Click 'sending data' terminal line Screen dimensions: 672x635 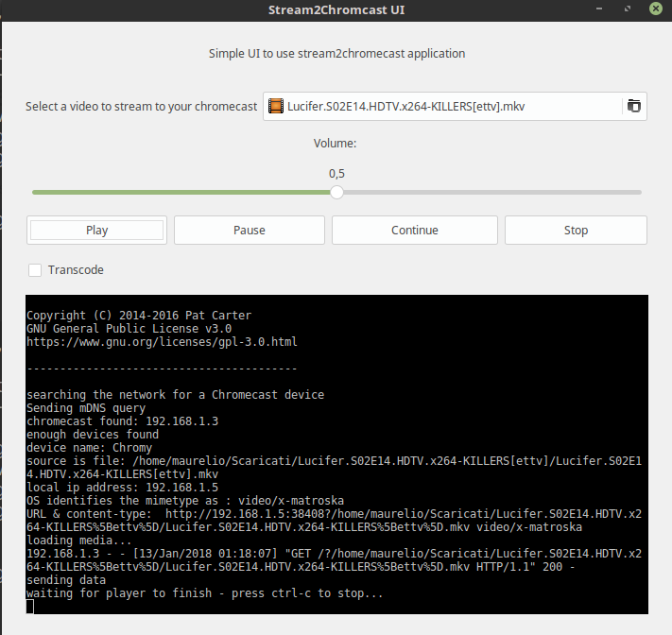coord(66,580)
